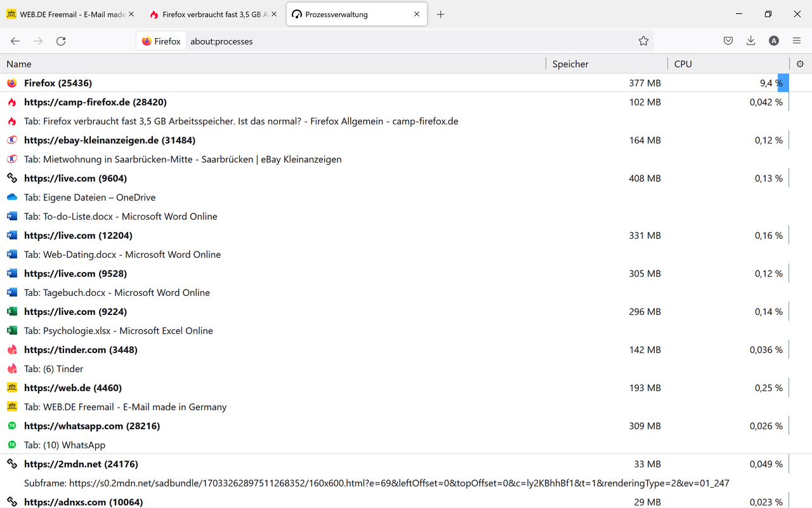This screenshot has width=812, height=508.
Task: Click the '408 MB' memory value for live.com (9604)
Action: [x=645, y=178]
